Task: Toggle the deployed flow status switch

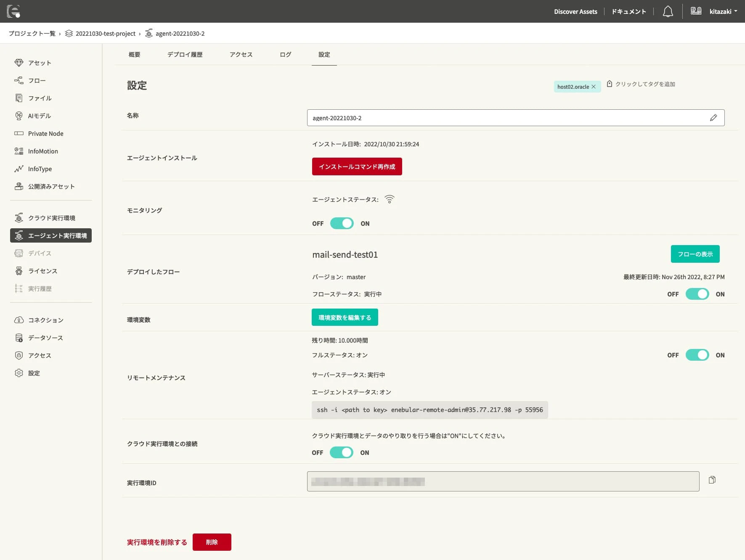Action: click(697, 294)
